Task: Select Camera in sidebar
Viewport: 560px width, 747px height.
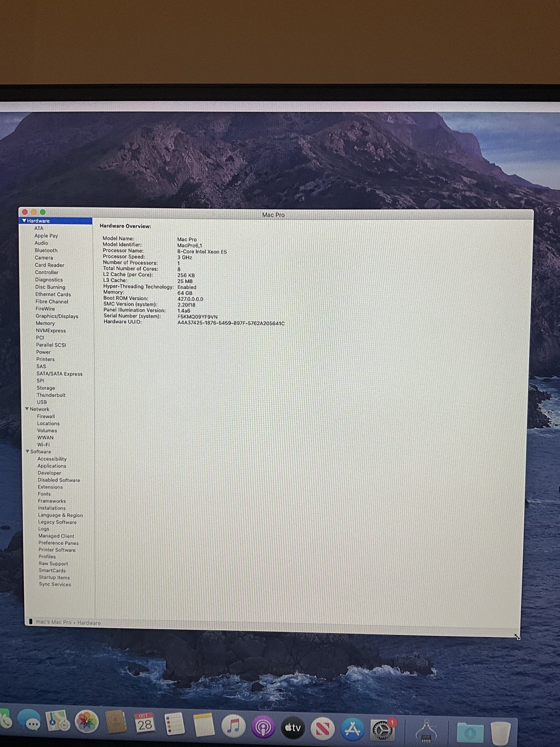Action: click(44, 258)
